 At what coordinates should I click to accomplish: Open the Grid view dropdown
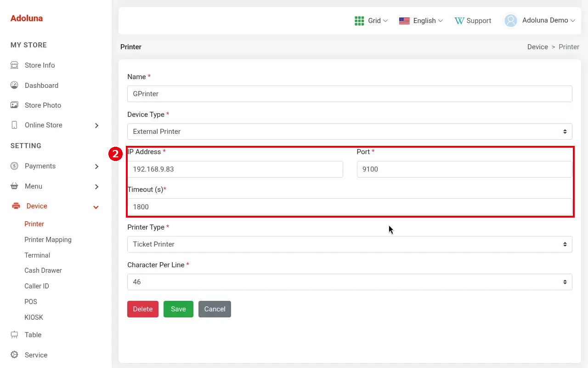click(x=371, y=21)
